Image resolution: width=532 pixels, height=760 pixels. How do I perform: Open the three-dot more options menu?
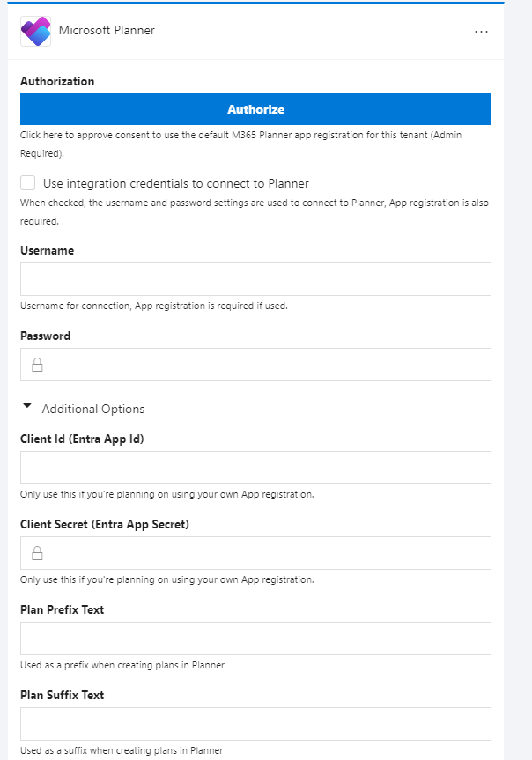pos(481,32)
